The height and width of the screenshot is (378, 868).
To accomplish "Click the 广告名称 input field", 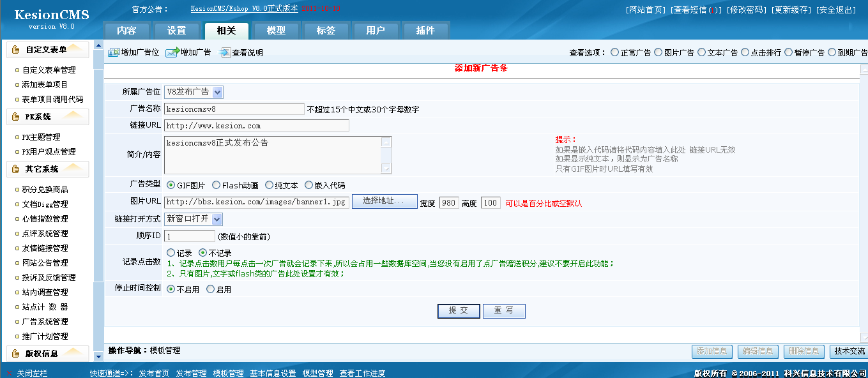I will [234, 109].
